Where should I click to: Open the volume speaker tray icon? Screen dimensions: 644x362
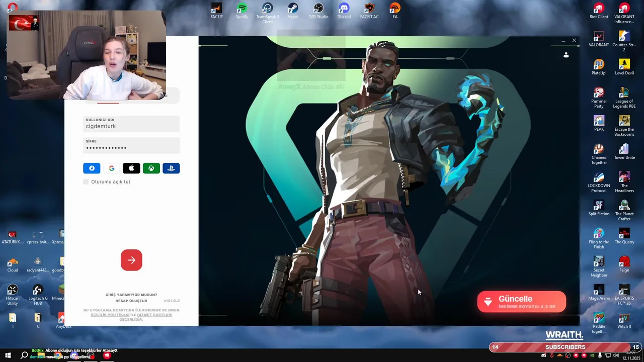616,355
